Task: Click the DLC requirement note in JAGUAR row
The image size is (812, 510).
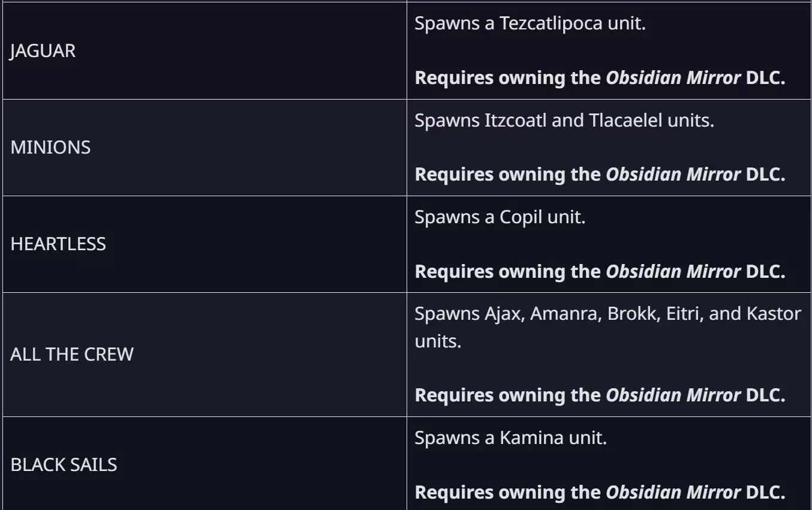Action: 600,78
